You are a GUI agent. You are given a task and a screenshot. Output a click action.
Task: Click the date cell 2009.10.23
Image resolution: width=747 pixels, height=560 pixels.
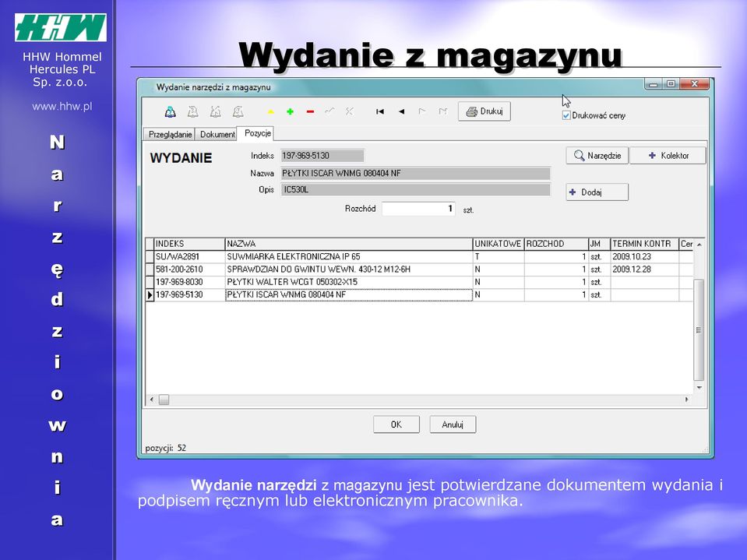coord(644,257)
